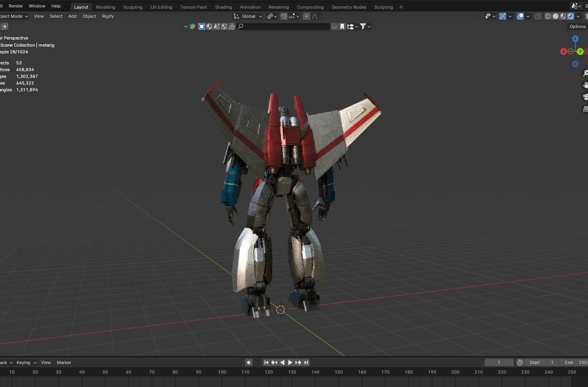The image size is (588, 387).
Task: Toggle snapping magnet
Action: pyautogui.click(x=284, y=16)
